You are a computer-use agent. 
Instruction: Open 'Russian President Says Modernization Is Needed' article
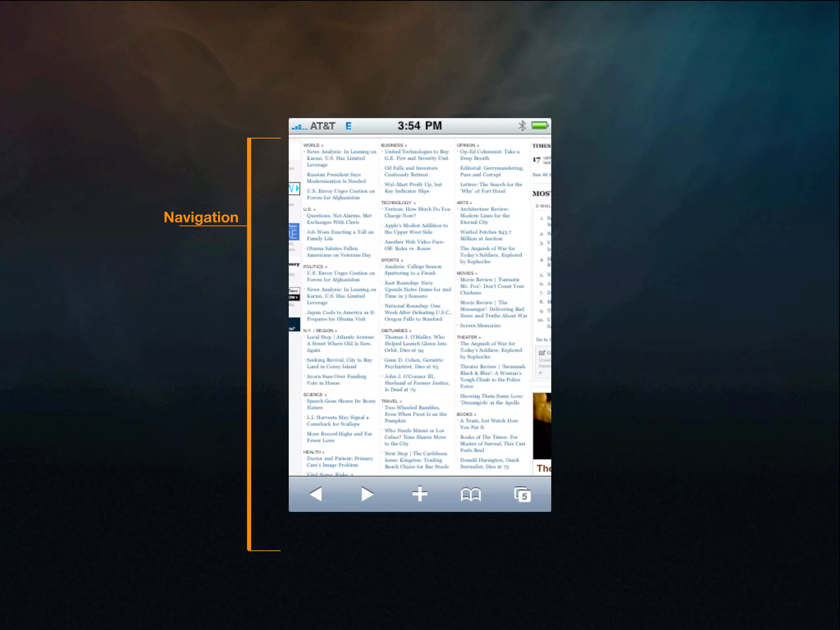(x=336, y=178)
